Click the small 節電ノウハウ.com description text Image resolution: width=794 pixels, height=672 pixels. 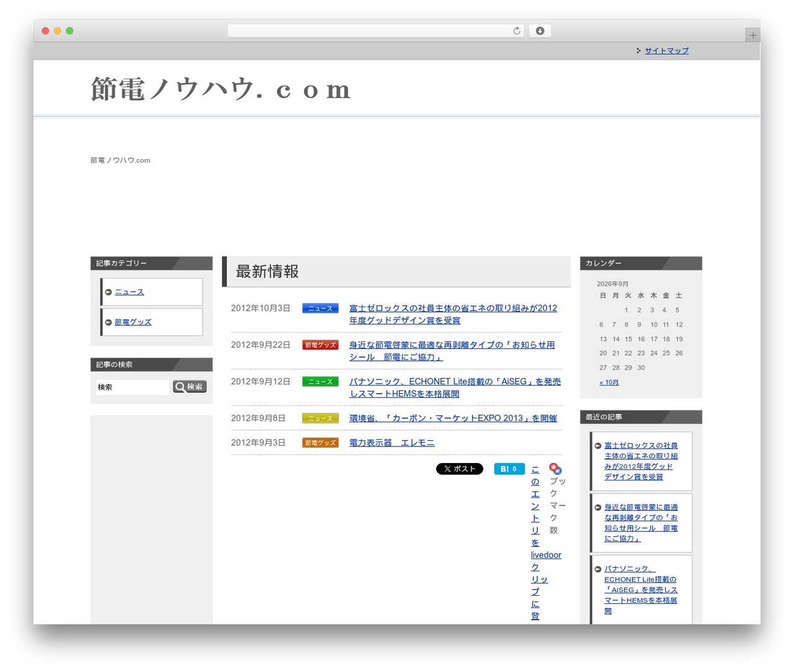pyautogui.click(x=120, y=161)
